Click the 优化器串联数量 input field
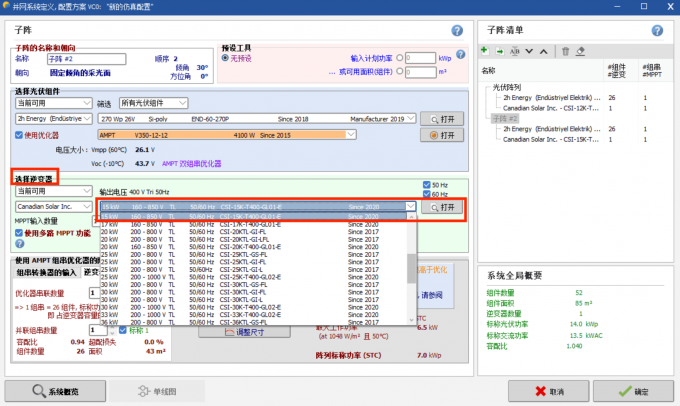The width and height of the screenshot is (680, 406). [x=95, y=293]
